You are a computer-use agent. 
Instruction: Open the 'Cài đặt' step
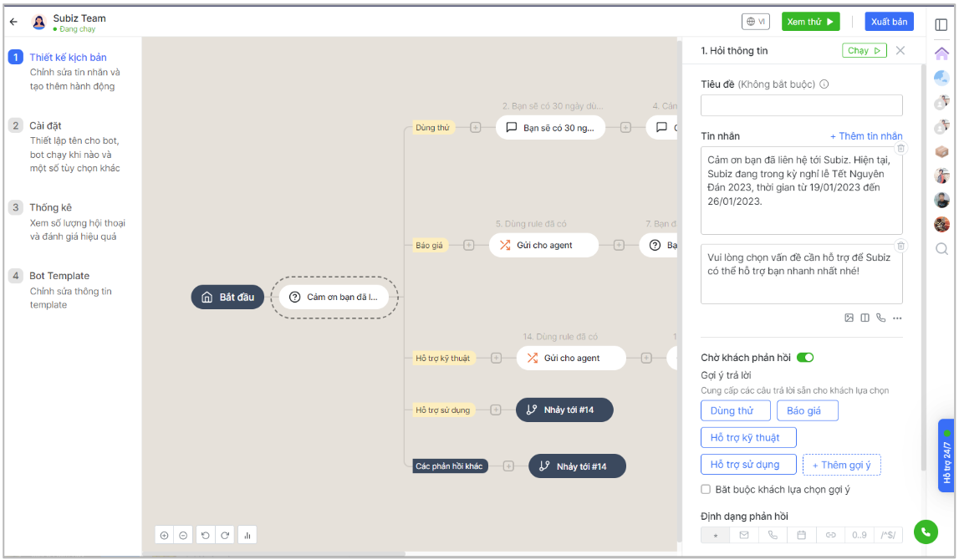(x=45, y=125)
